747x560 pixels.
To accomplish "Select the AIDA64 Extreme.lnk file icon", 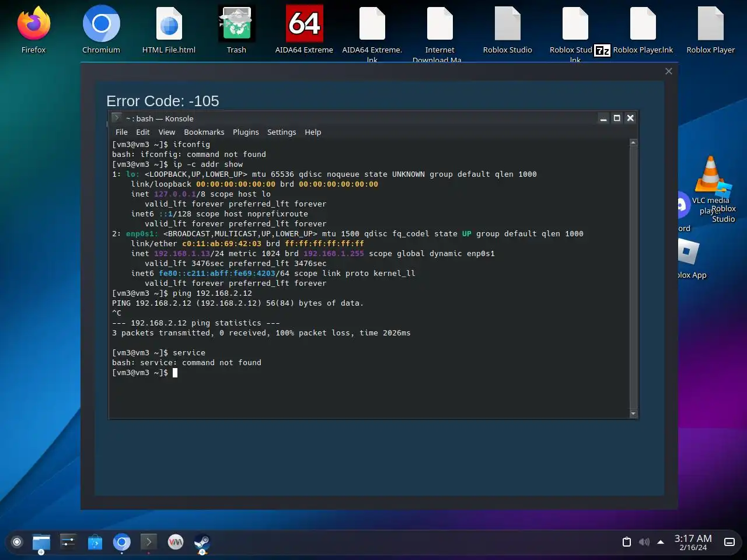I will (x=372, y=33).
